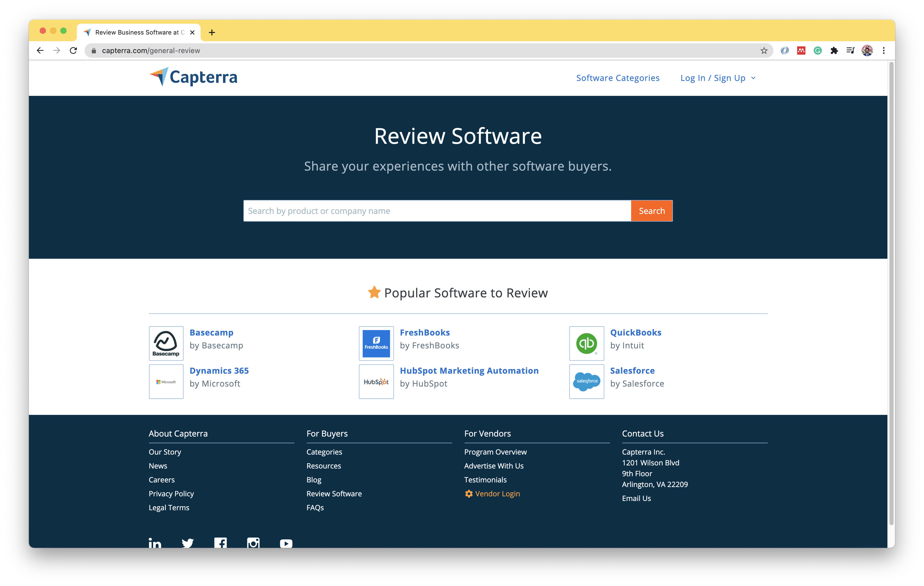Open the Chrome profile avatar
The image size is (924, 586).
(867, 50)
